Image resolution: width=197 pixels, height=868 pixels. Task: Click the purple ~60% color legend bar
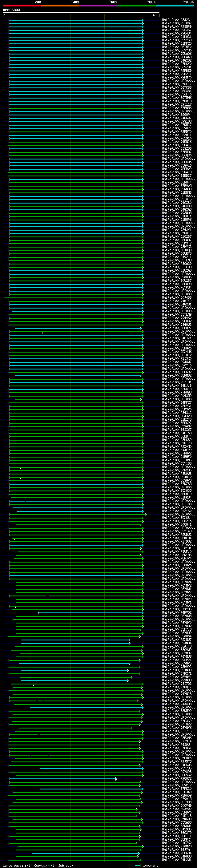pos(99,6)
